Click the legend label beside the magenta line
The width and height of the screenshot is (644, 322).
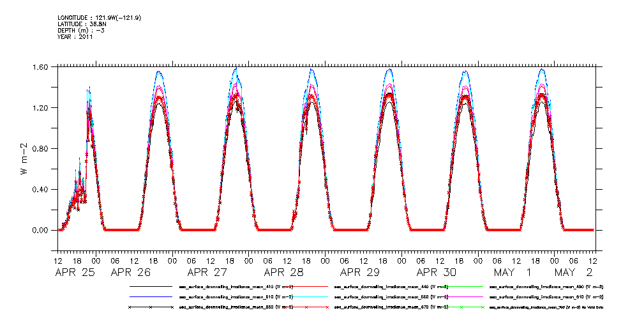[546, 297]
